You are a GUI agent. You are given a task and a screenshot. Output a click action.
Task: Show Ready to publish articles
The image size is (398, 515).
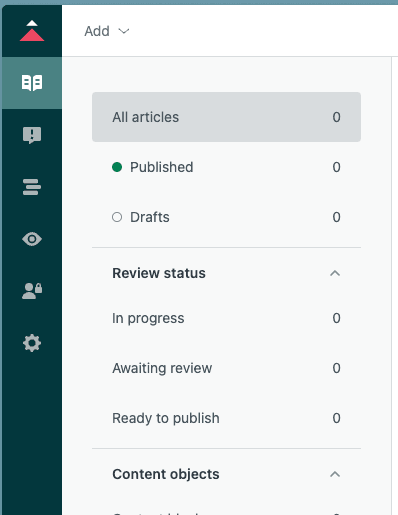tap(226, 418)
